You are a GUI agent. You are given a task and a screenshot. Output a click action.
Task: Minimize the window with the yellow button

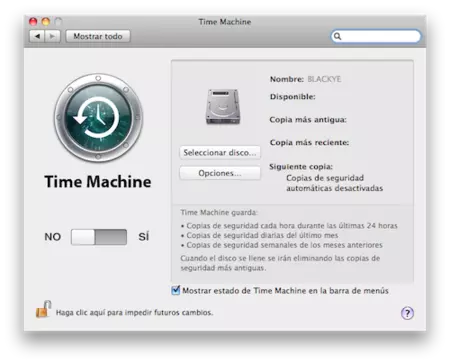[46, 22]
